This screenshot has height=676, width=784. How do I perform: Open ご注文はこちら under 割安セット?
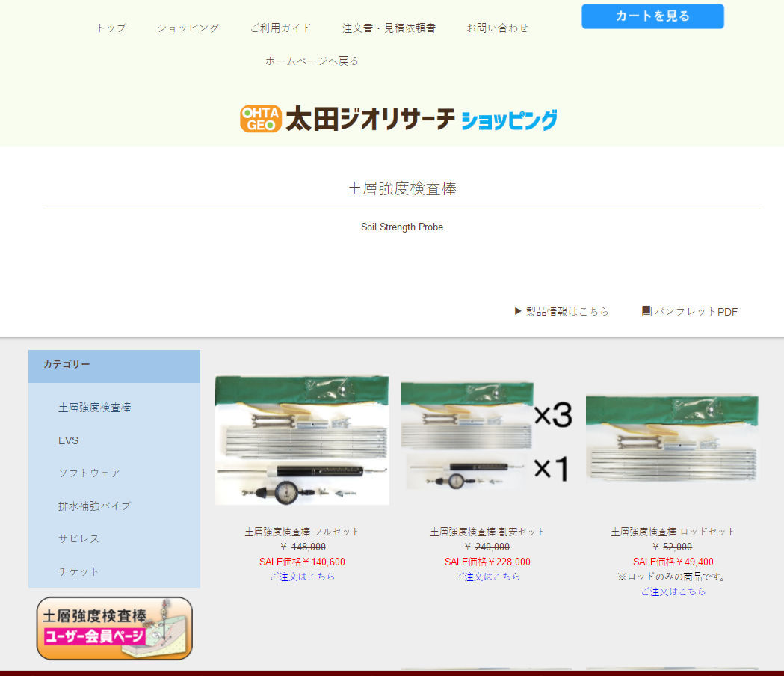pos(486,577)
